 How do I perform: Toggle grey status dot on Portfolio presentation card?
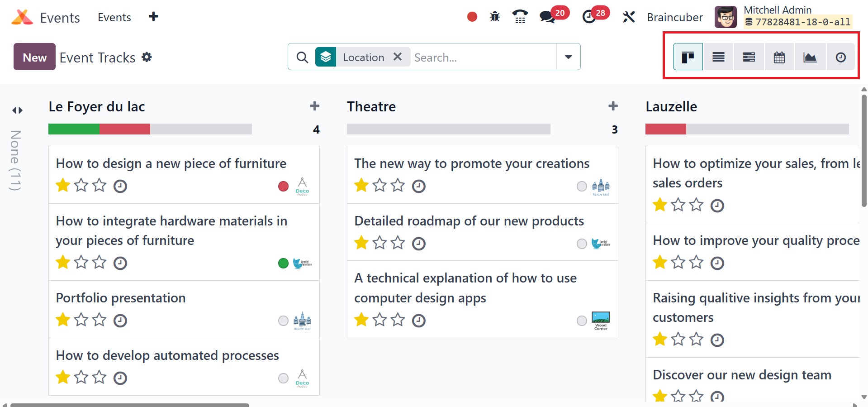click(283, 321)
